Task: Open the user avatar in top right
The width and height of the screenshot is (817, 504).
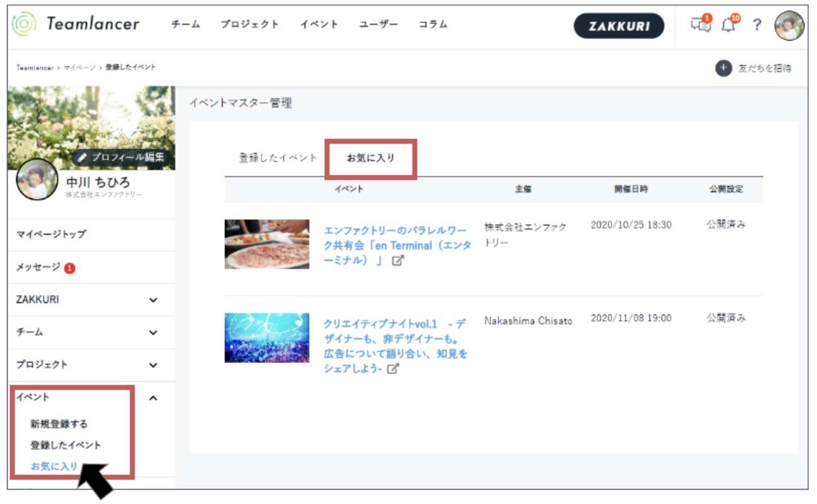Action: tap(789, 26)
